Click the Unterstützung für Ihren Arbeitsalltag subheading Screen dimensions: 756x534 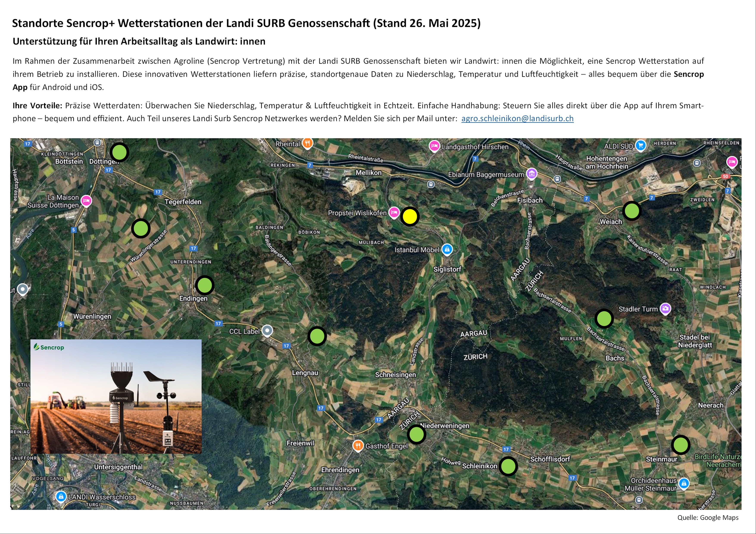[x=139, y=42]
